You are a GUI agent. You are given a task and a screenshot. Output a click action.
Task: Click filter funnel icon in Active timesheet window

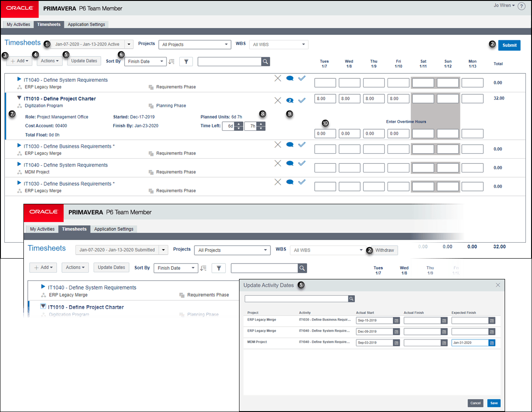coord(186,61)
